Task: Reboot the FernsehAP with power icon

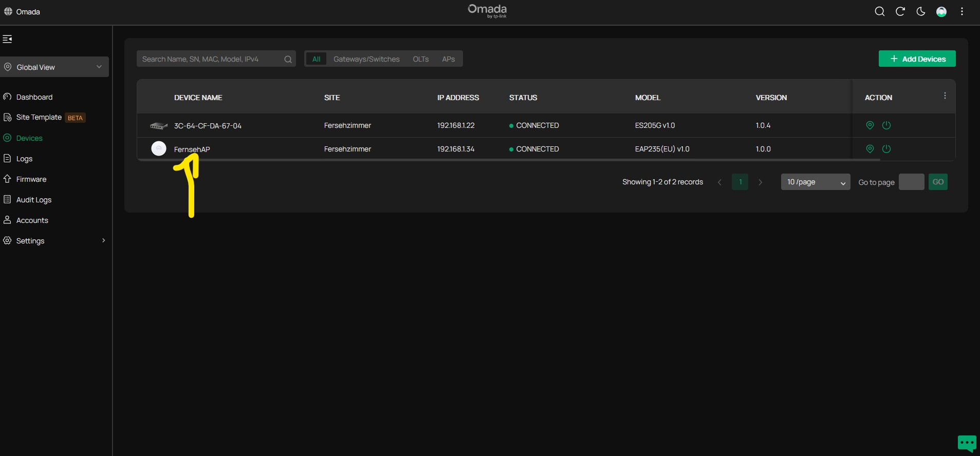Action: 886,149
